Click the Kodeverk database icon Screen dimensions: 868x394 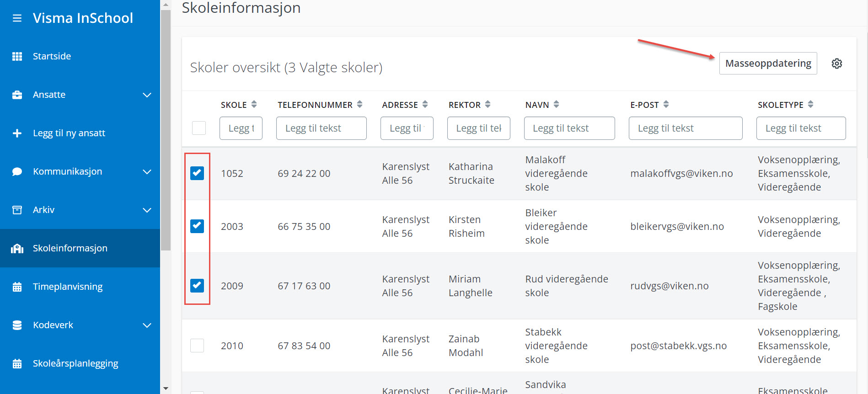(17, 325)
